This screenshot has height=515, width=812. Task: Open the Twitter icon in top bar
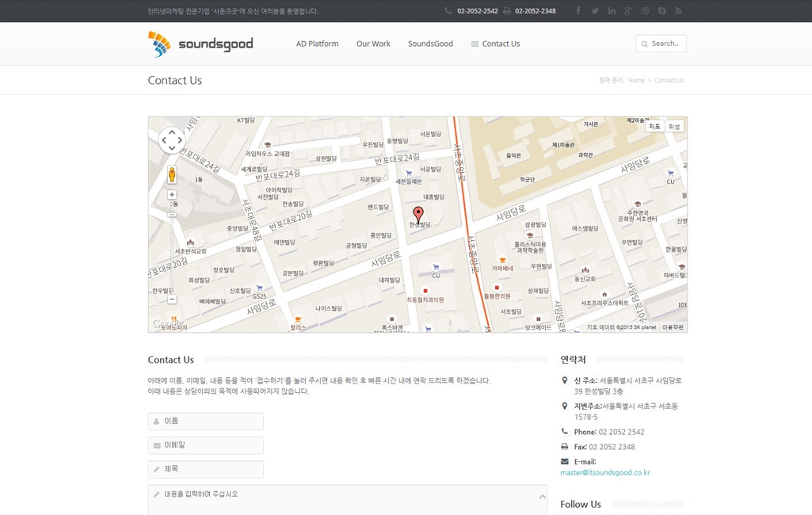pyautogui.click(x=595, y=11)
